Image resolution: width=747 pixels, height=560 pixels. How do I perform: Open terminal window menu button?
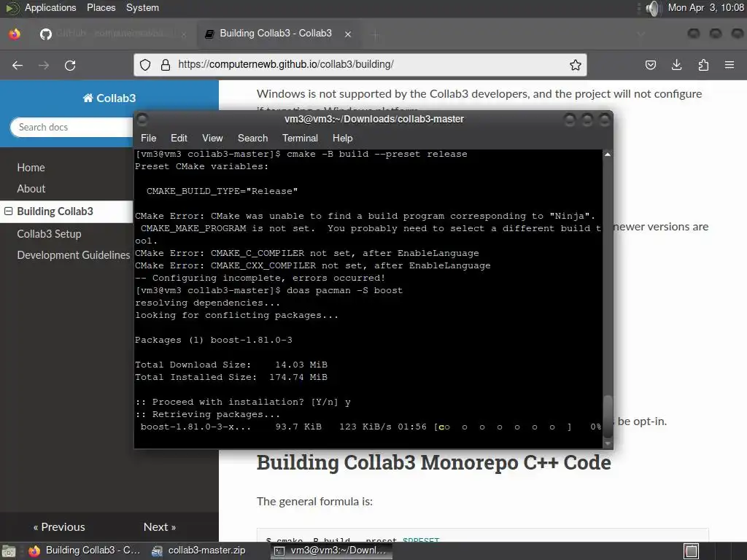pyautogui.click(x=142, y=120)
